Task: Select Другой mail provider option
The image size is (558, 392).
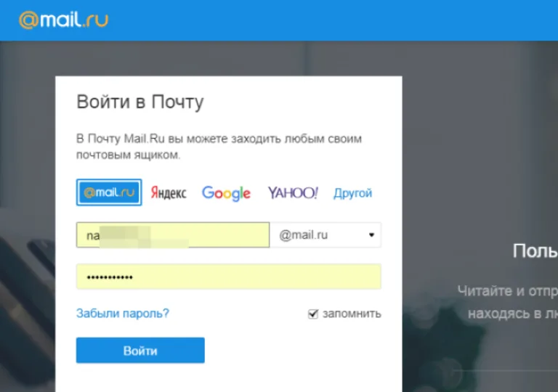Action: point(352,193)
